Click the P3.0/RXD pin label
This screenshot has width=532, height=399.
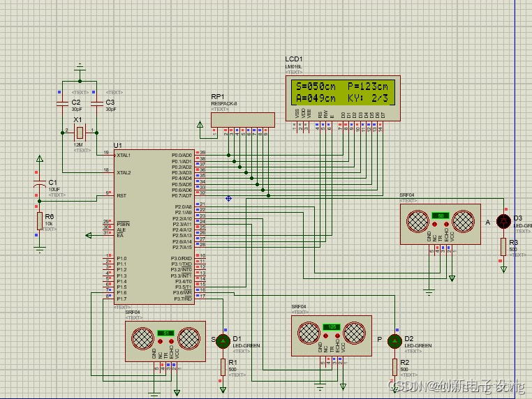(182, 258)
